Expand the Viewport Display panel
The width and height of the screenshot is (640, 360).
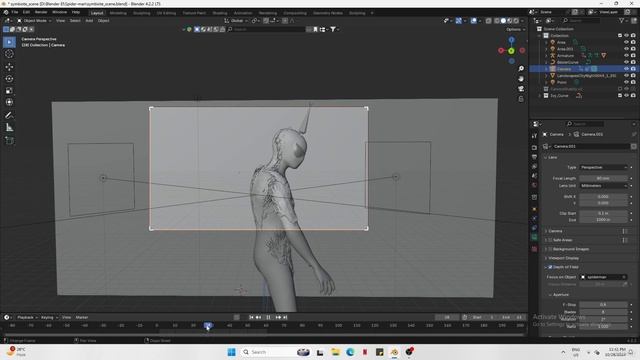563,258
